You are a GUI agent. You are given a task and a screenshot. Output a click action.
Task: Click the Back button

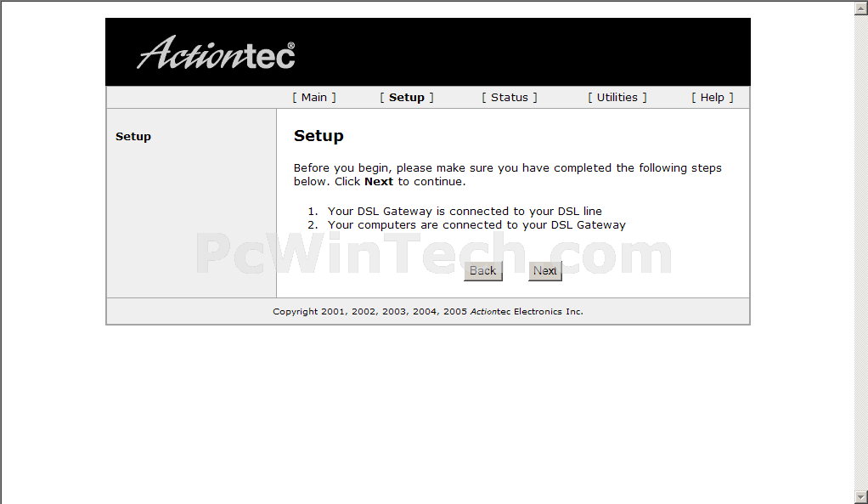coord(482,271)
